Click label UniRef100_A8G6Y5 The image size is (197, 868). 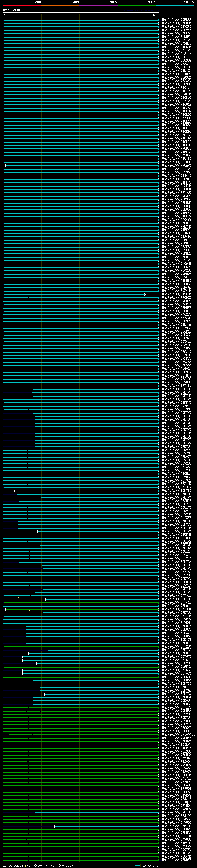177,728
